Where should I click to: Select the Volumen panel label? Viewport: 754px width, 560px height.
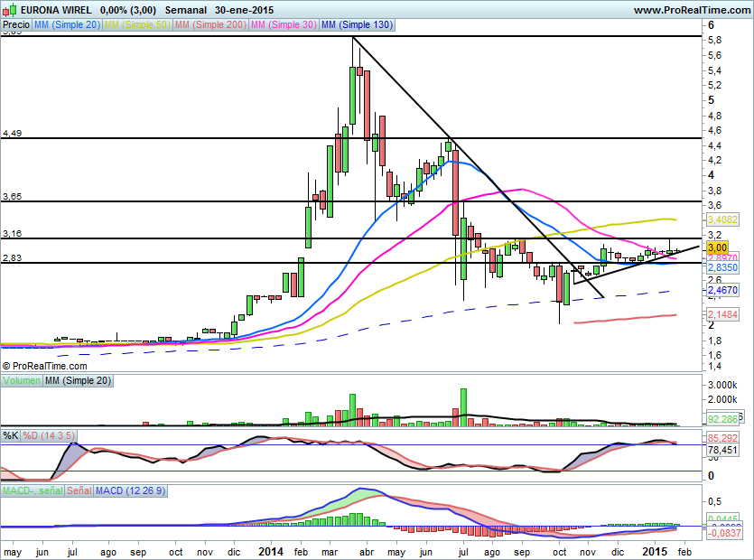22,380
